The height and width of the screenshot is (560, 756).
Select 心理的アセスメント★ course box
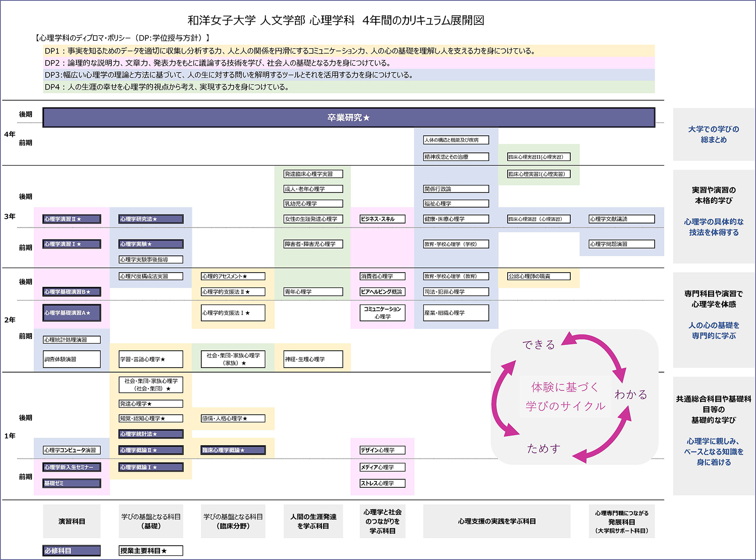point(233,276)
